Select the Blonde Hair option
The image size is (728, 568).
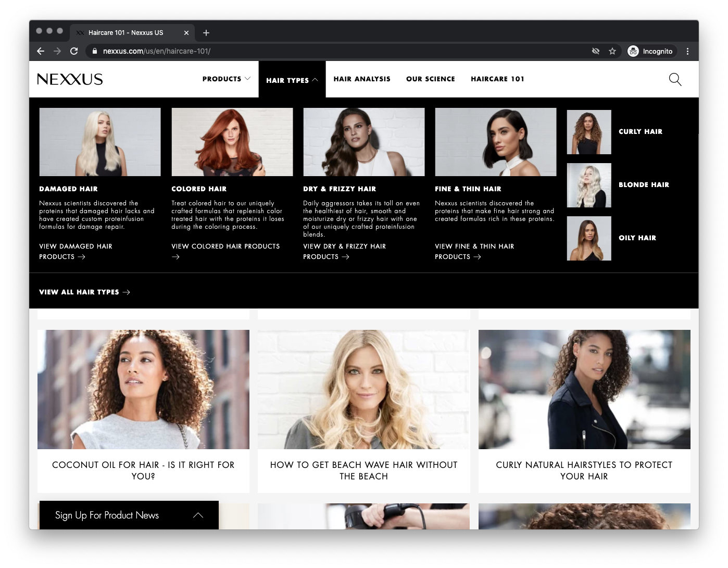[644, 184]
